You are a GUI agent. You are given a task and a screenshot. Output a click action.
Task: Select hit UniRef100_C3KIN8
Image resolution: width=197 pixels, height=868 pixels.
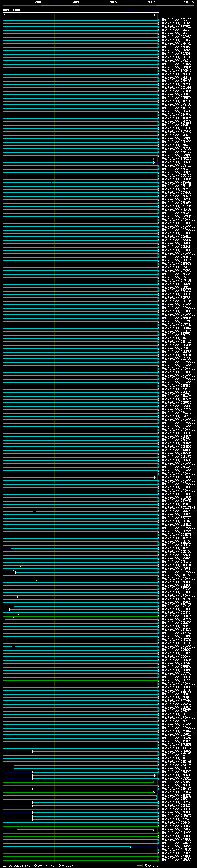point(177,186)
